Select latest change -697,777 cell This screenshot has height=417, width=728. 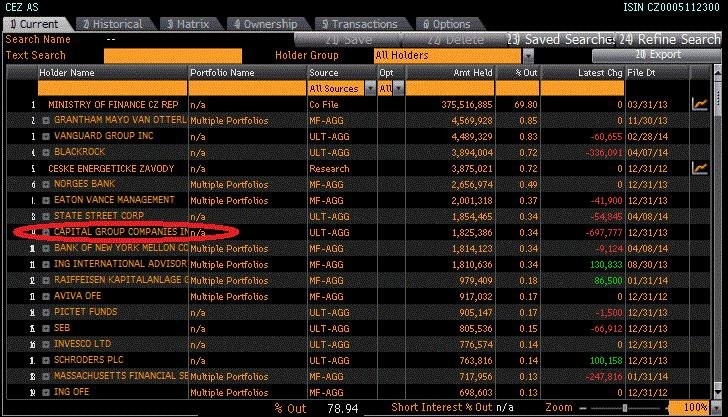(604, 233)
